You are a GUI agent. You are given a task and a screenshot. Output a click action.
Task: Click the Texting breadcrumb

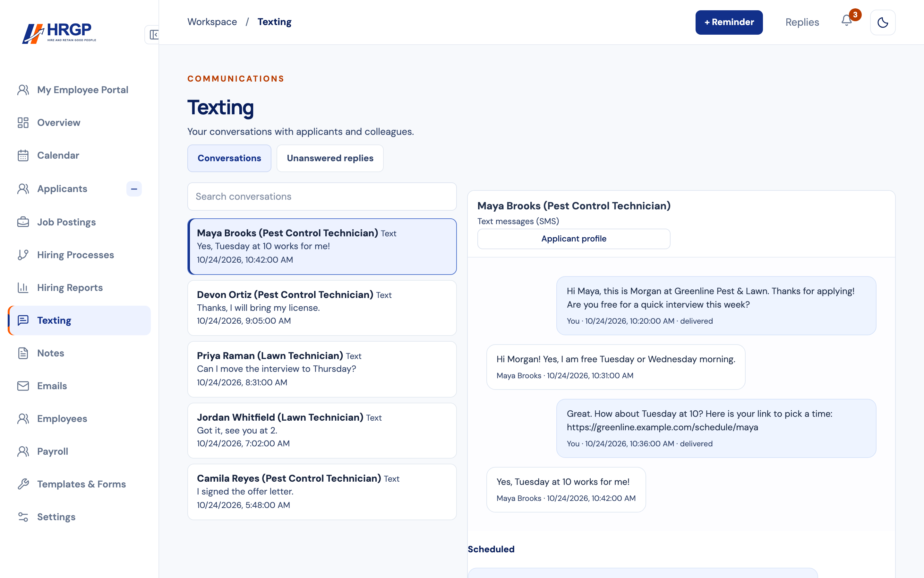[x=274, y=22]
